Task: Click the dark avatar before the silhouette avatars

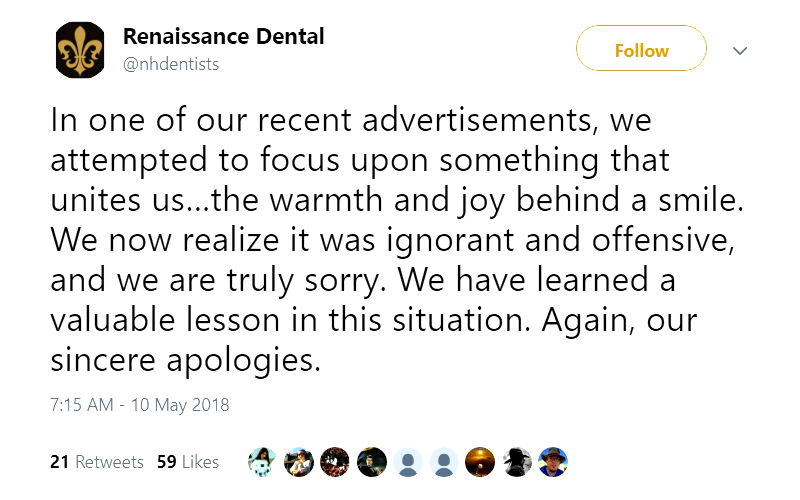Action: pos(371,461)
